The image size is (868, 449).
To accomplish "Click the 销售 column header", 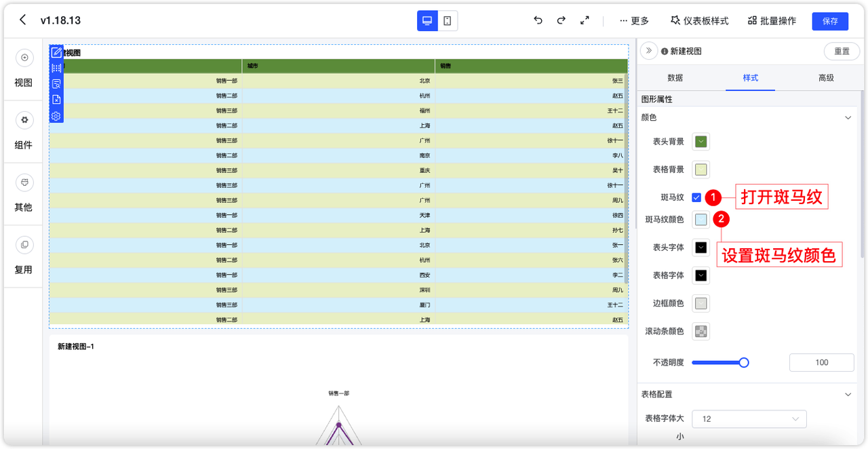I will coord(531,66).
